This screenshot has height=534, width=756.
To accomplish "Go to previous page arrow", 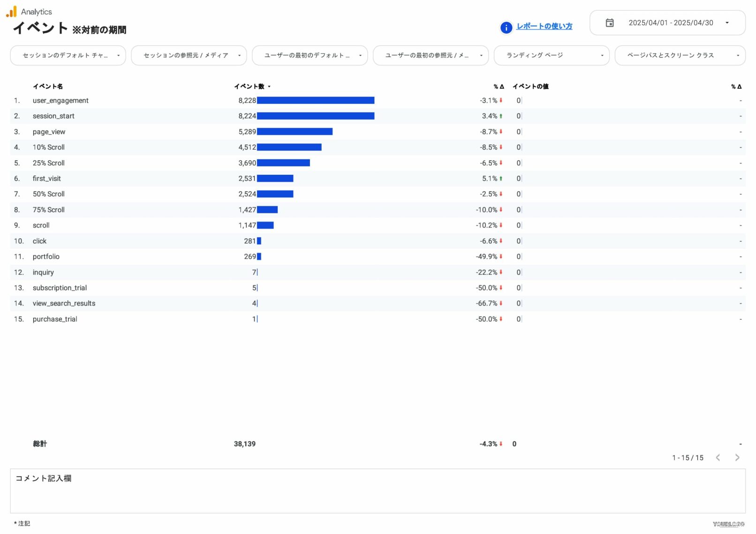I will point(718,458).
